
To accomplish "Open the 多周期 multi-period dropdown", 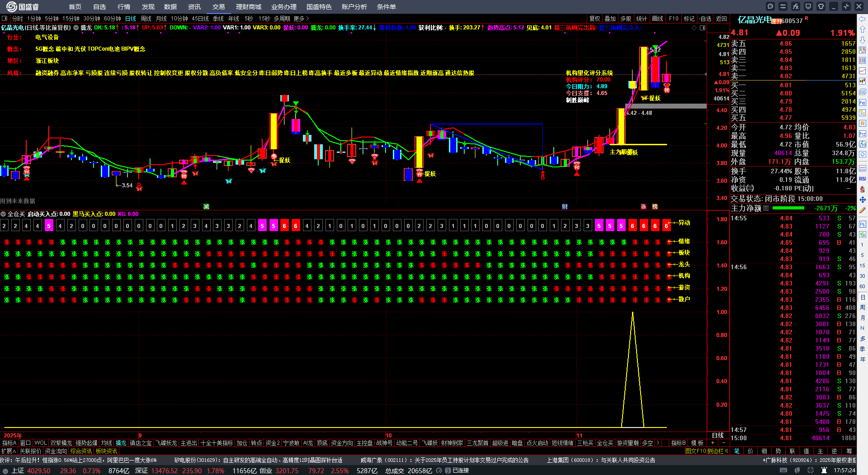I will pos(282,19).
